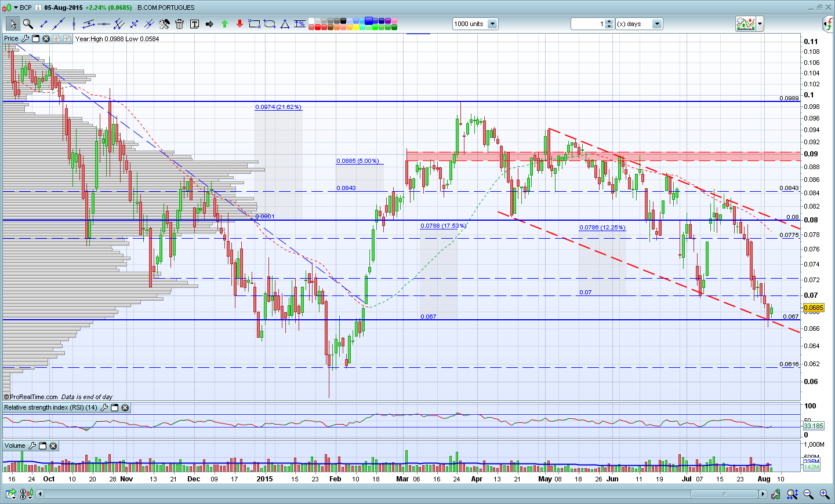
Task: Select the triangle drawing tool
Action: click(285, 24)
